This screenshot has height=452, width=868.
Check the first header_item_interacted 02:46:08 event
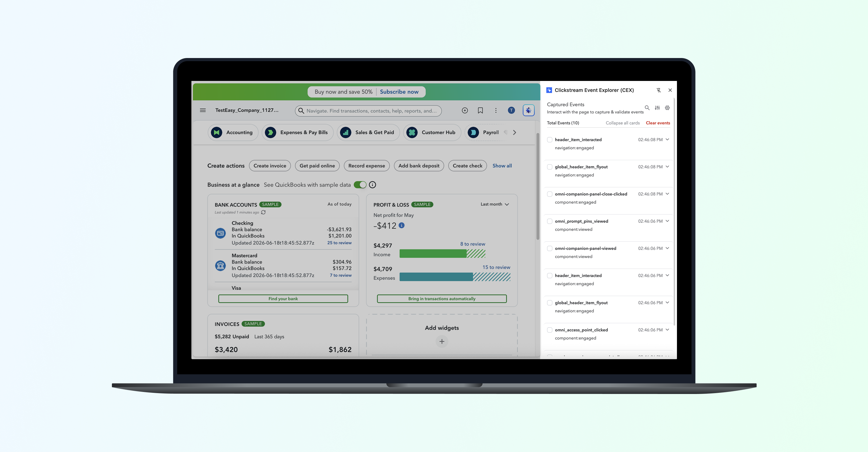(x=550, y=140)
